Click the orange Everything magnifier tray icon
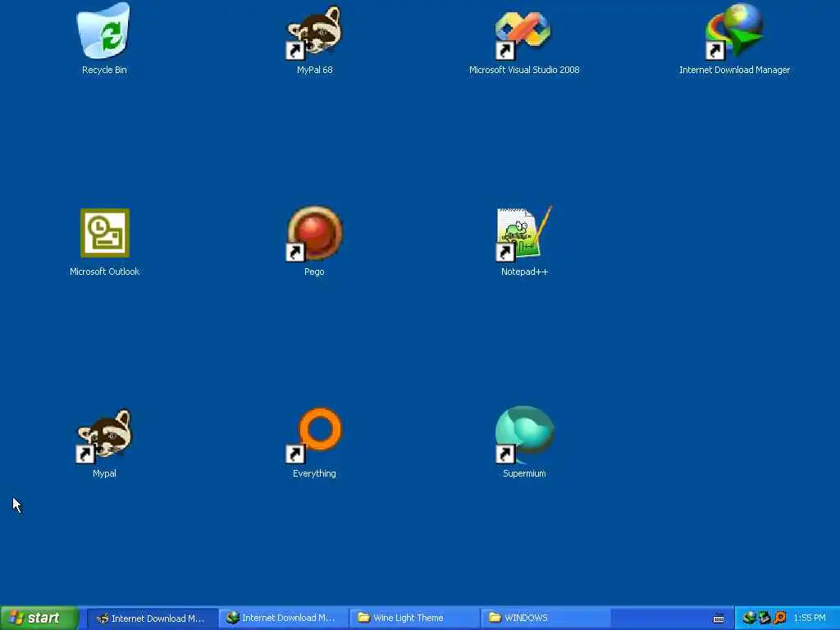The height and width of the screenshot is (630, 840). click(780, 618)
